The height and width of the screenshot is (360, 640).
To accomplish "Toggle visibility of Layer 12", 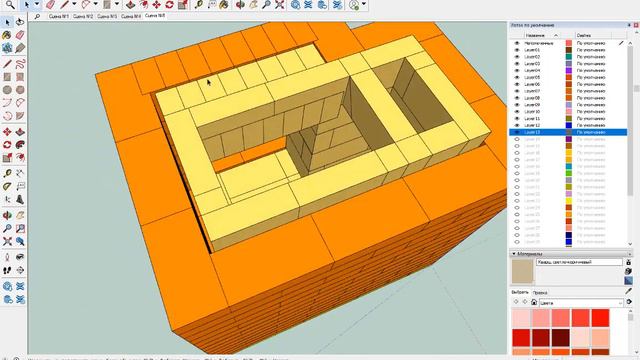I will pyautogui.click(x=517, y=125).
